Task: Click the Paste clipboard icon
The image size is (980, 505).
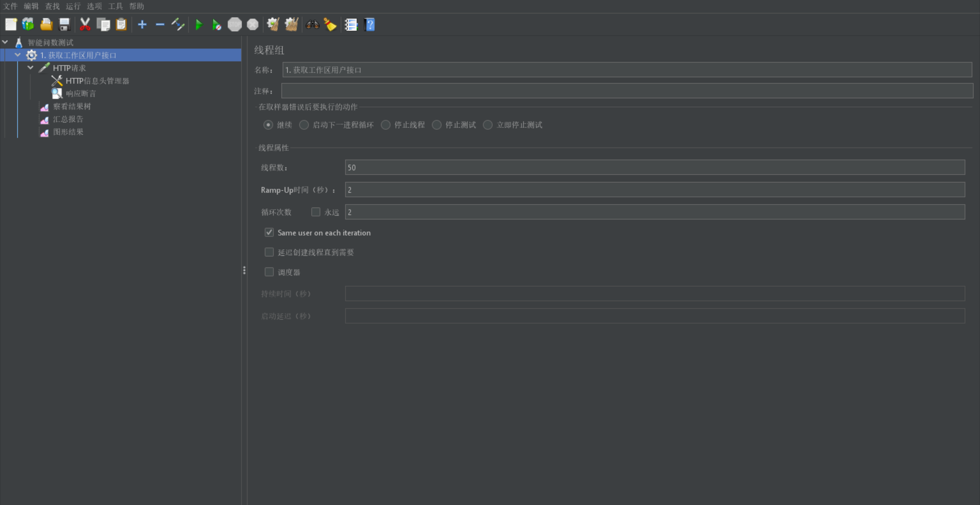Action: point(121,25)
